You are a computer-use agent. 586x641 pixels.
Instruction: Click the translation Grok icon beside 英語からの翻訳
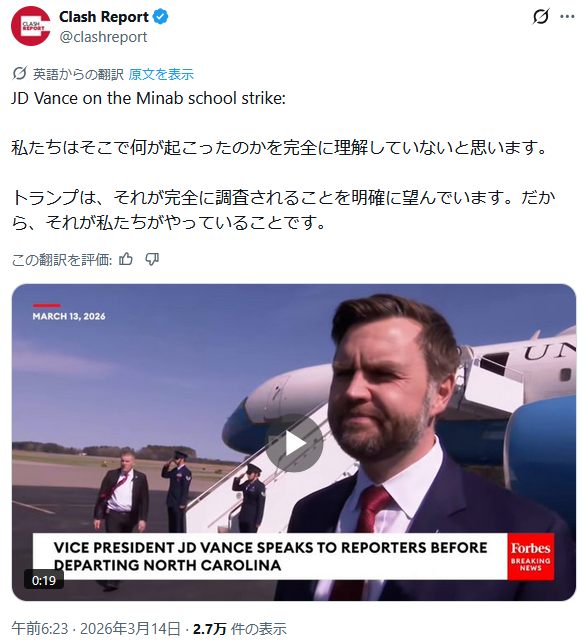pyautogui.click(x=19, y=74)
